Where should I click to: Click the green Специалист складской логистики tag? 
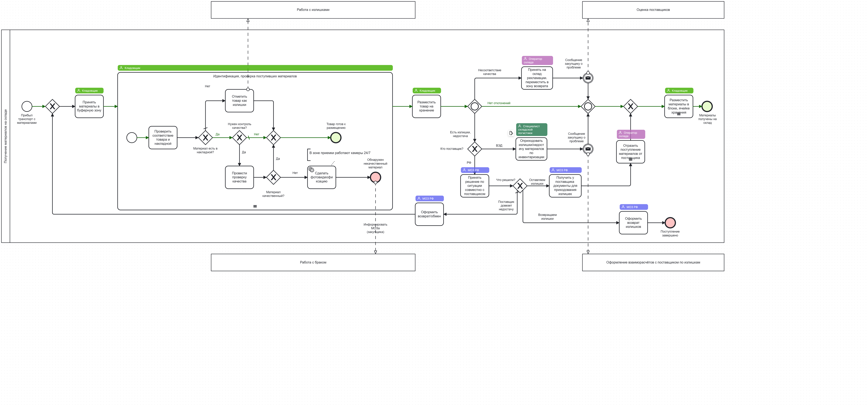coord(531,130)
